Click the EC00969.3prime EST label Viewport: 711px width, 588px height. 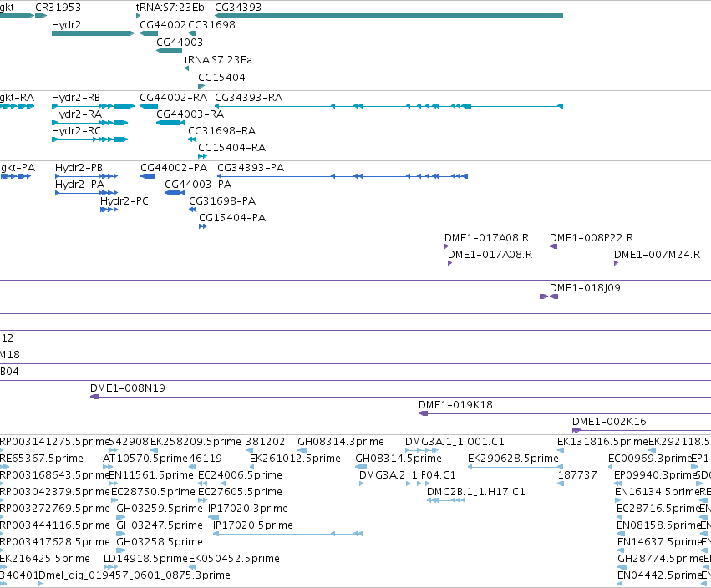[x=649, y=459]
